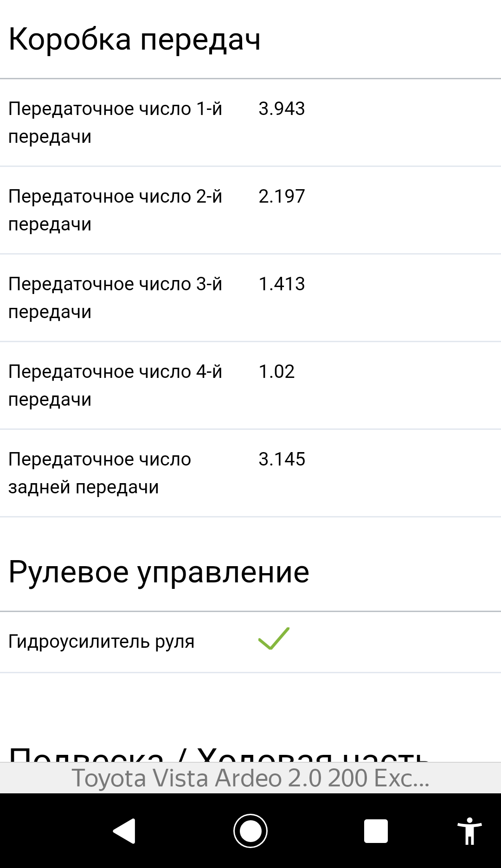The image size is (501, 868).
Task: Tap the accessibility person icon
Action: point(469,830)
